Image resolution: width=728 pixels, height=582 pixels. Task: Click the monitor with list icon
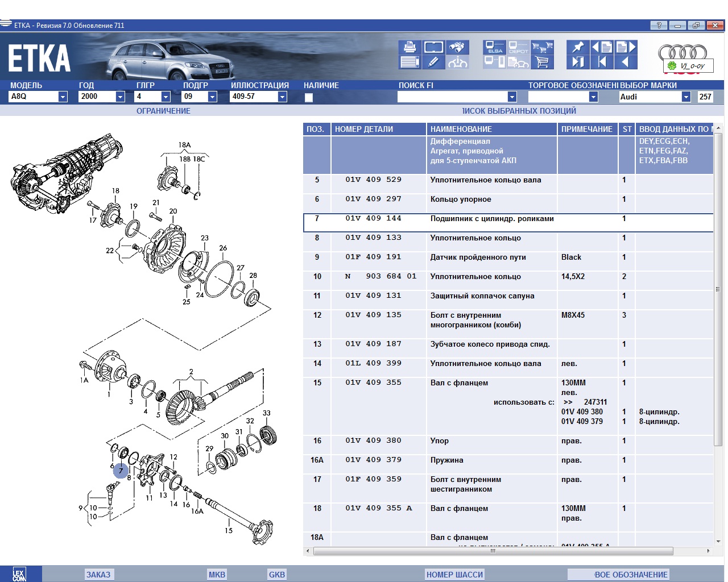click(494, 62)
